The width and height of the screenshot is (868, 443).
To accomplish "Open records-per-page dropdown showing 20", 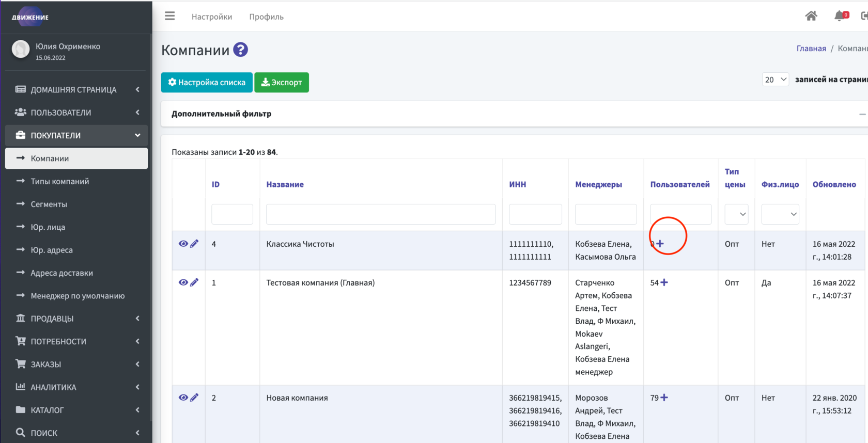I will (x=775, y=80).
